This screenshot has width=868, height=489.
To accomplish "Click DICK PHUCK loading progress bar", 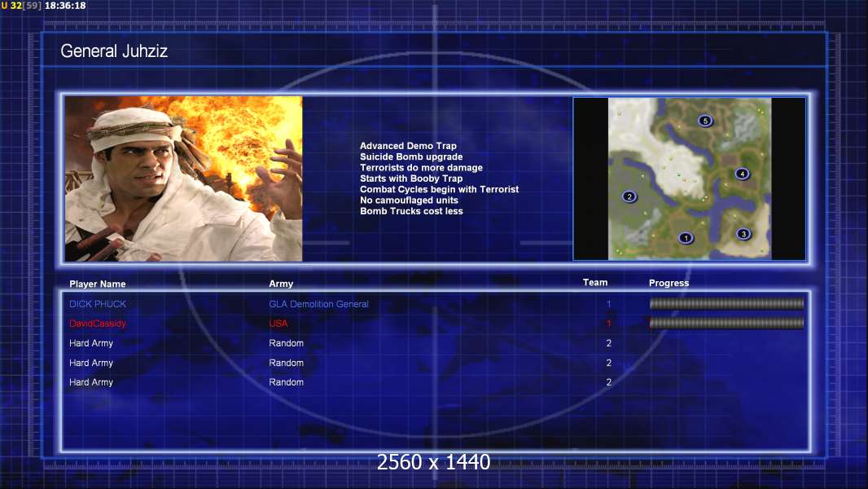I will click(x=726, y=303).
